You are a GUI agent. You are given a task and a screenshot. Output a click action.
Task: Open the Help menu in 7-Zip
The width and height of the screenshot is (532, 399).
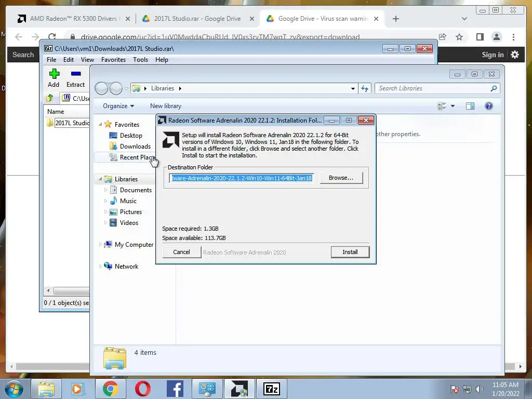point(162,60)
